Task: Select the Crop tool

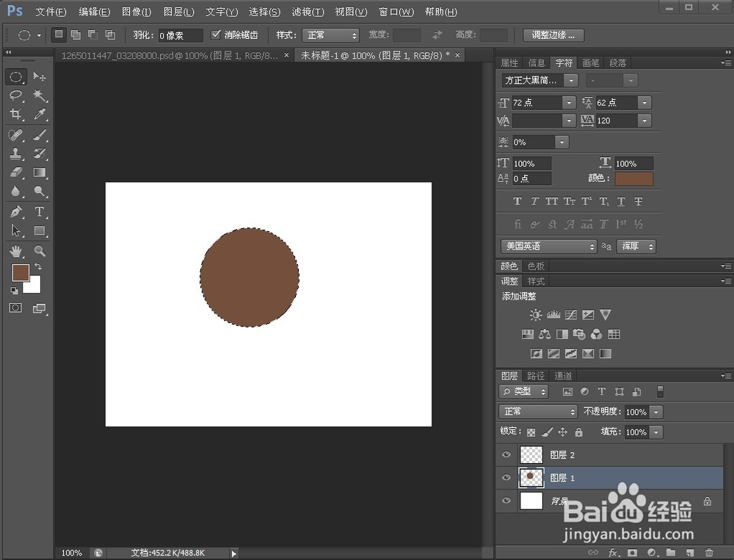Action: 16,114
